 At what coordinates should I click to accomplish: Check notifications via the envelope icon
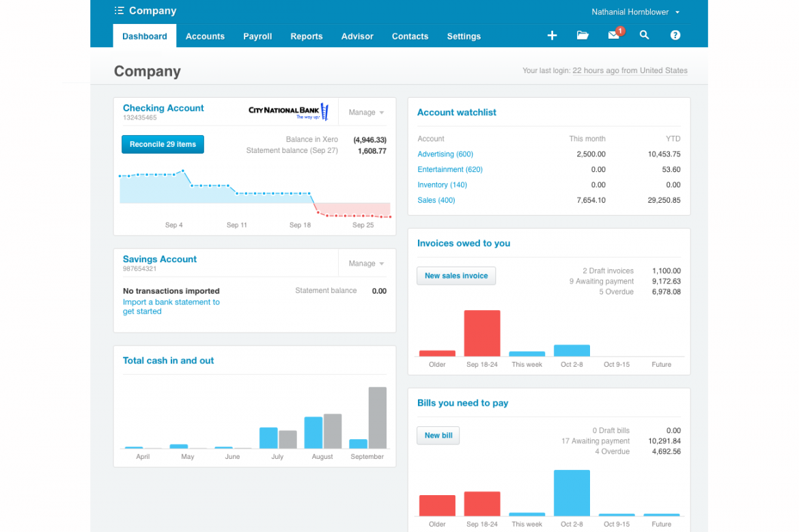(613, 35)
